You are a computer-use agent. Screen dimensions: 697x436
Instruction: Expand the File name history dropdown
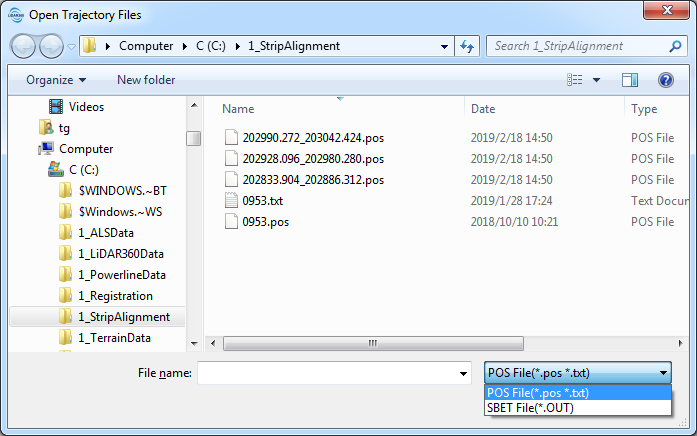pyautogui.click(x=463, y=373)
